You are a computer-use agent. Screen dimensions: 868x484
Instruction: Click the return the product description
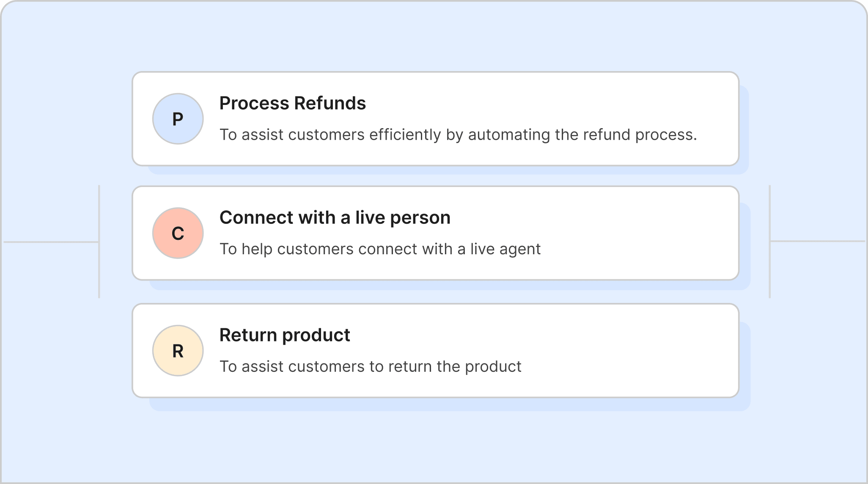370,366
